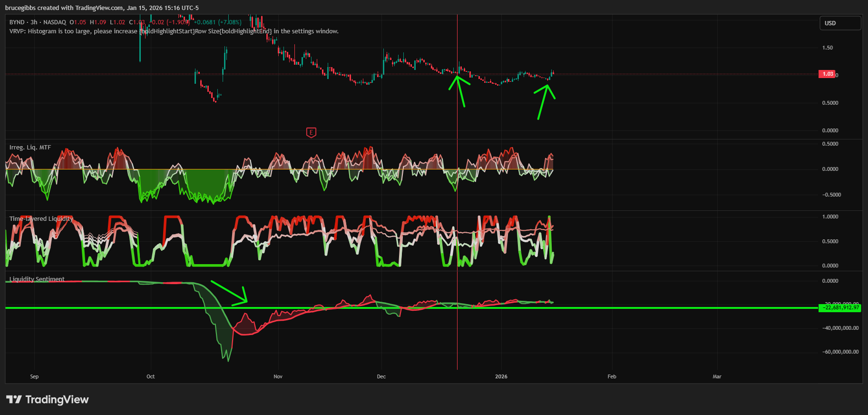Image resolution: width=868 pixels, height=415 pixels.
Task: Click the 3h interval in chart legend
Action: click(x=34, y=22)
